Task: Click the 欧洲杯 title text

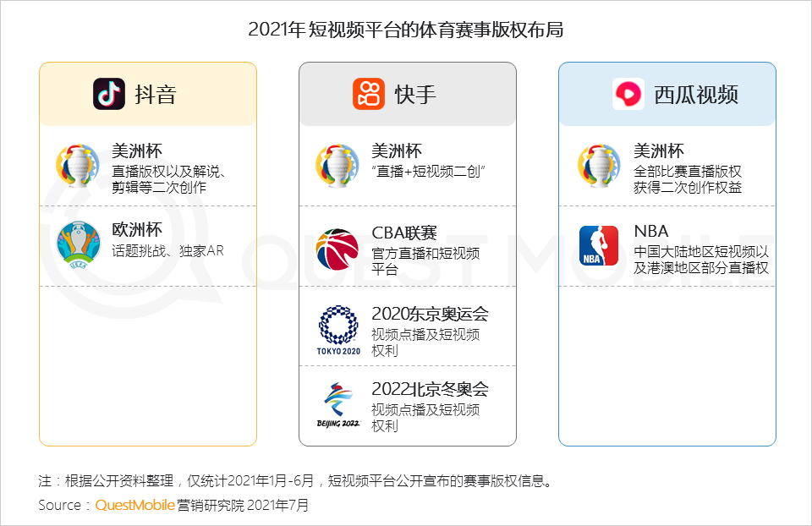Action: click(x=137, y=230)
